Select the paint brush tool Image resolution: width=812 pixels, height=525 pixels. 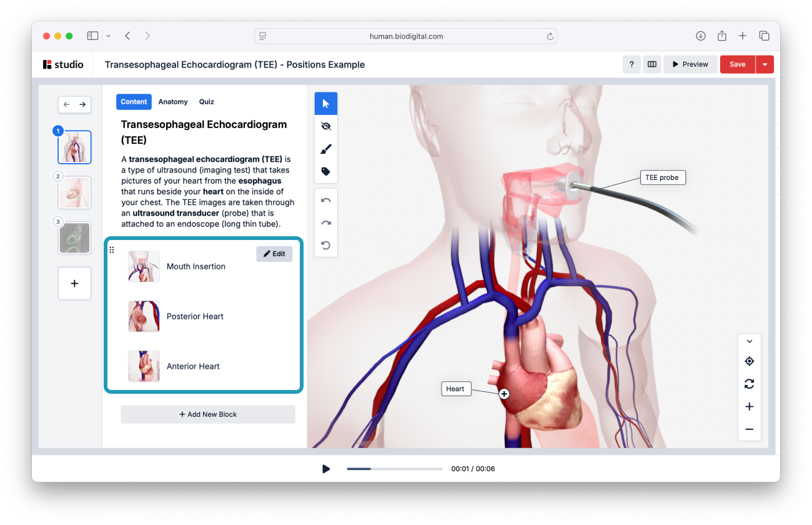(x=325, y=149)
